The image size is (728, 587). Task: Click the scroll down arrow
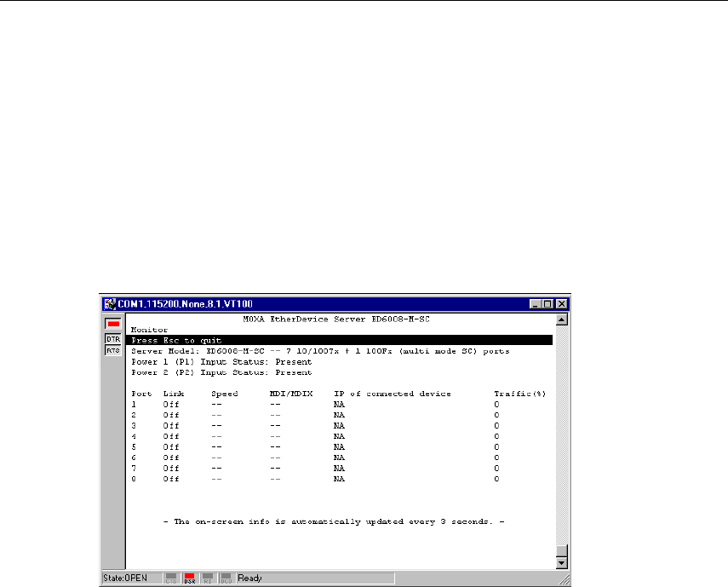click(562, 563)
